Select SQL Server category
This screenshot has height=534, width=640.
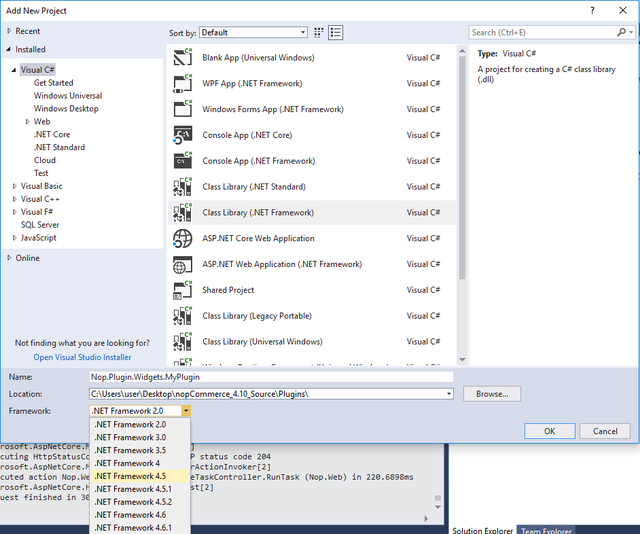point(40,225)
